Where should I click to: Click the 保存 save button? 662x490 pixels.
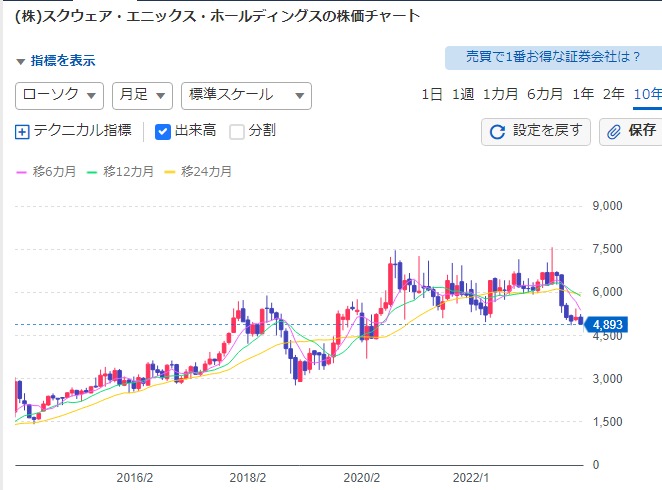click(631, 132)
